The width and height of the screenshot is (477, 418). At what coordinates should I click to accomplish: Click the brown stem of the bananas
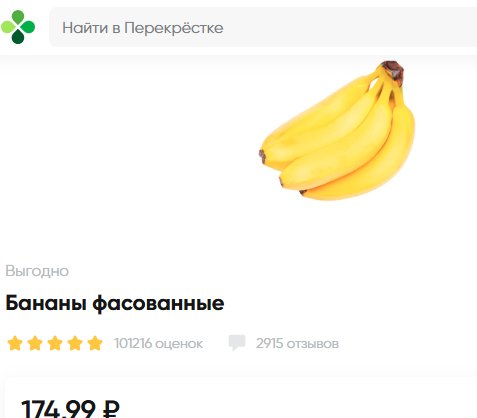click(x=393, y=71)
